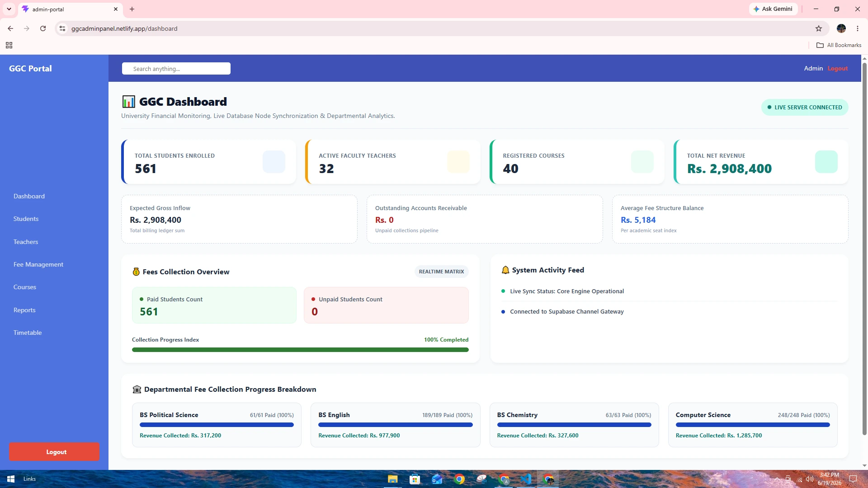
Task: Click the Total Students Enrolled card icon
Action: 274,162
